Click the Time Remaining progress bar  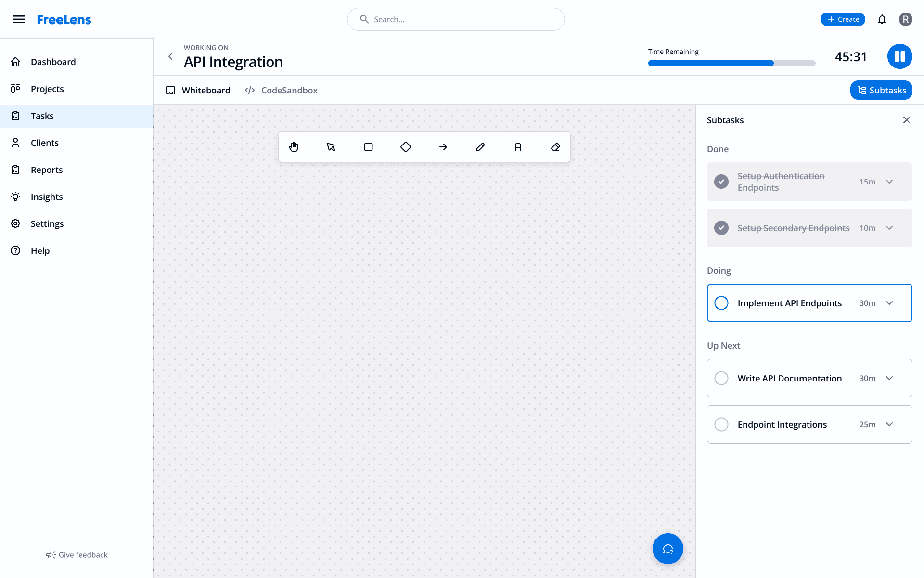click(x=731, y=63)
